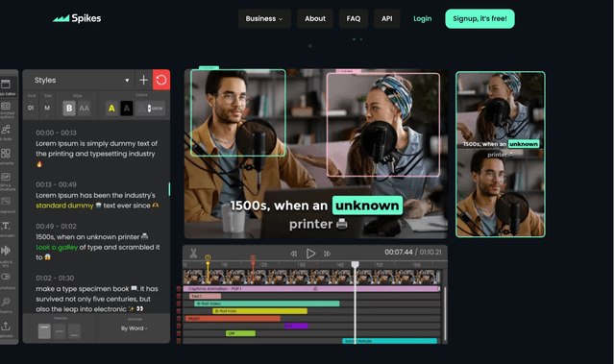
Task: Click the white playhead handle on the ruler
Action: pos(355,265)
